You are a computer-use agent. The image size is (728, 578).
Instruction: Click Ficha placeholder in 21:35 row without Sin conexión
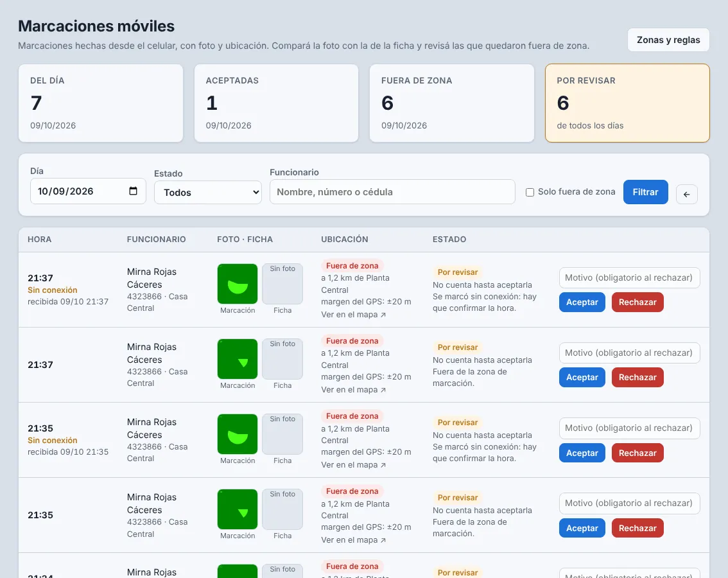click(282, 509)
